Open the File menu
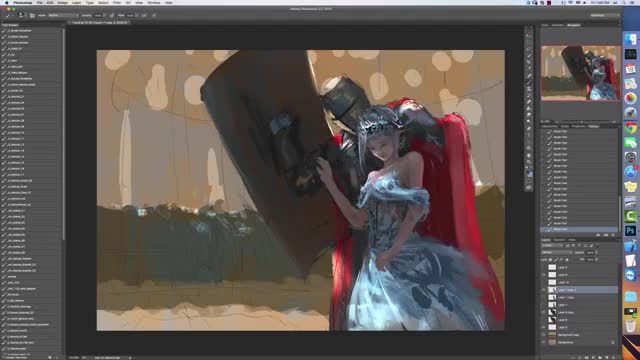 (x=39, y=2)
